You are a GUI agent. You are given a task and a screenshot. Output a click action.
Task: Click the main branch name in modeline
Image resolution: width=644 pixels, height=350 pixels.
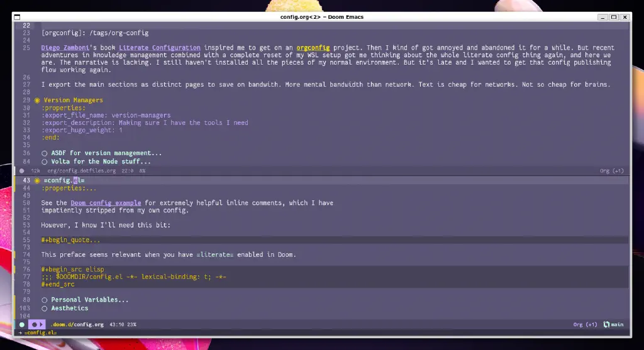click(x=617, y=325)
